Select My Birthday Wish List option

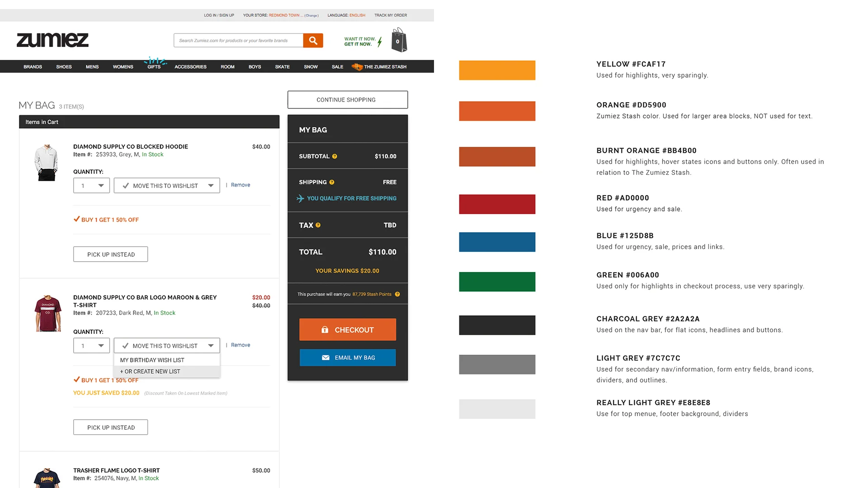click(x=152, y=360)
